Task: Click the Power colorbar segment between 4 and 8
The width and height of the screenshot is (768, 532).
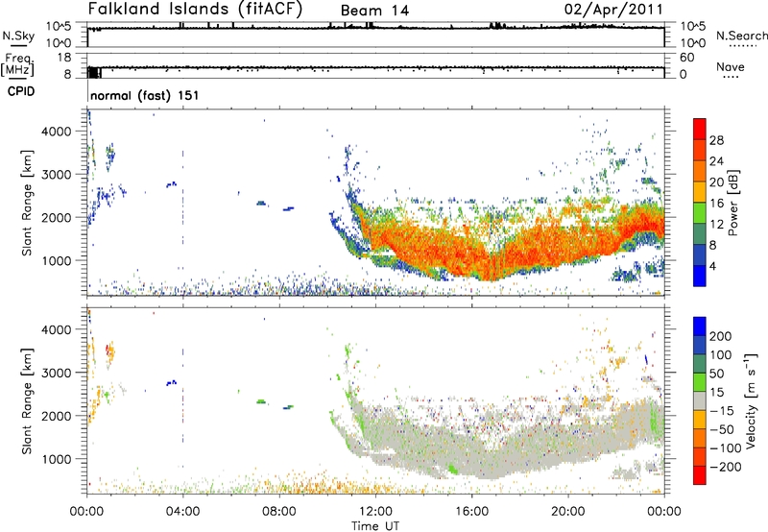Action: [700, 255]
